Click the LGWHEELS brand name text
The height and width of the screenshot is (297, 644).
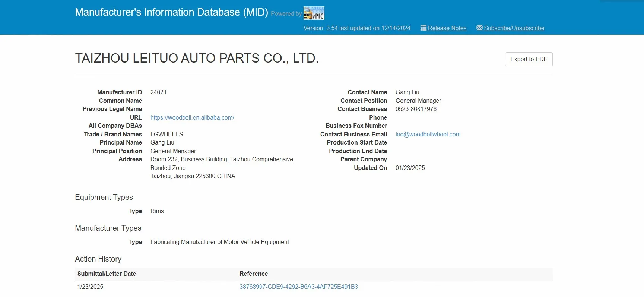coord(166,135)
